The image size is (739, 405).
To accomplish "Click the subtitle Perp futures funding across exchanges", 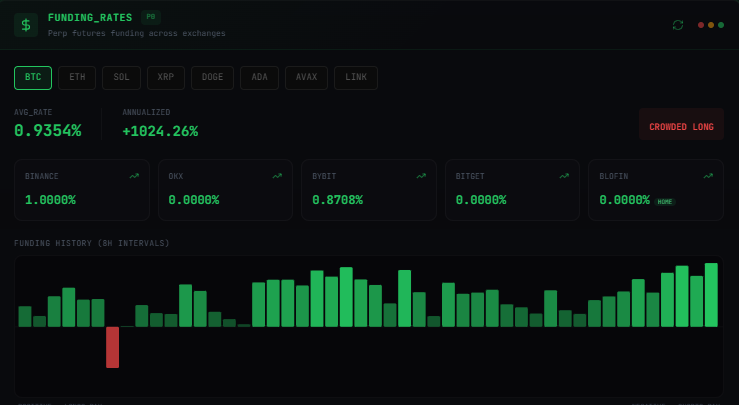I will 137,33.
